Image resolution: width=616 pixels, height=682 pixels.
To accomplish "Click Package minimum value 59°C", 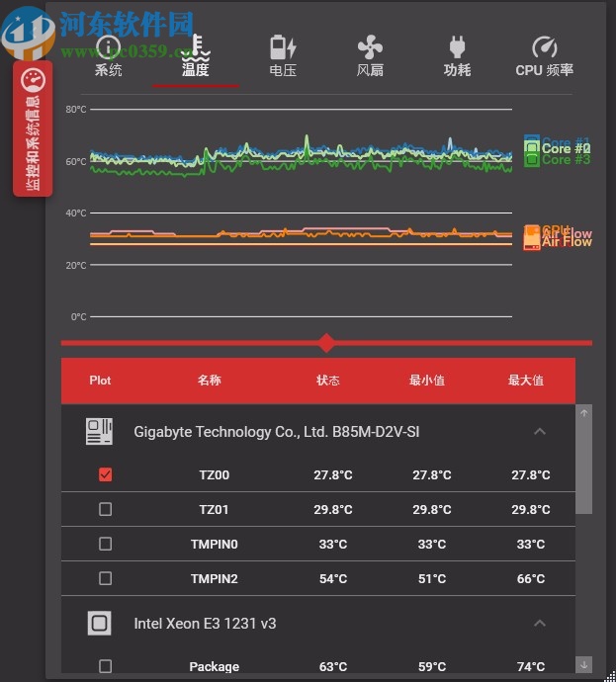I will (x=432, y=666).
